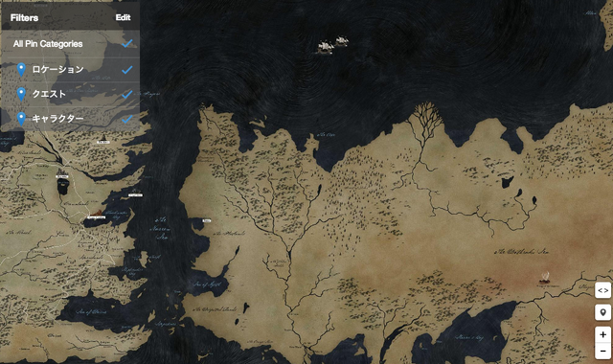
Task: Click the Edit button in the Filters header
Action: (123, 17)
